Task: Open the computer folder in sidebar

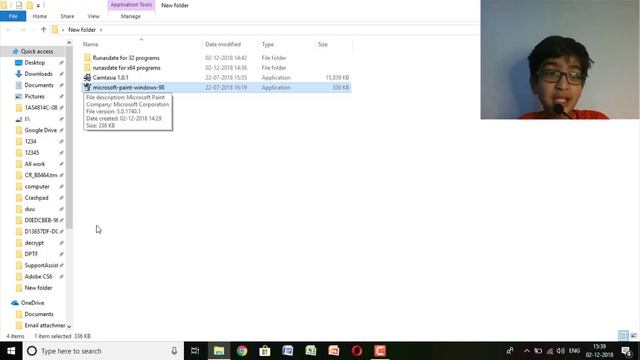Action: (37, 187)
